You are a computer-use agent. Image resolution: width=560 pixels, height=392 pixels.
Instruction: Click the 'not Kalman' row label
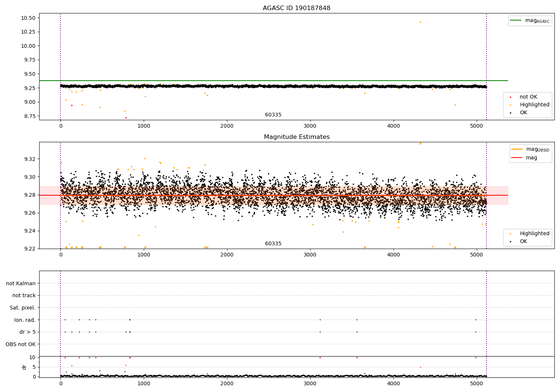21,283
